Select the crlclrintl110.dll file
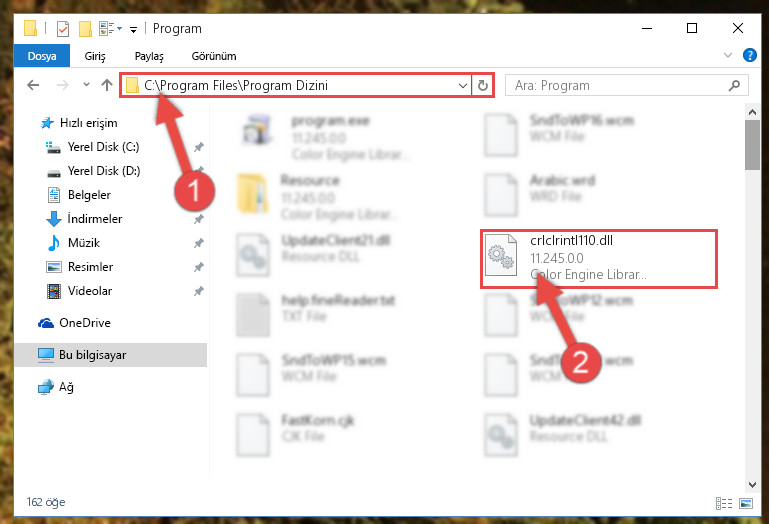 pos(599,259)
